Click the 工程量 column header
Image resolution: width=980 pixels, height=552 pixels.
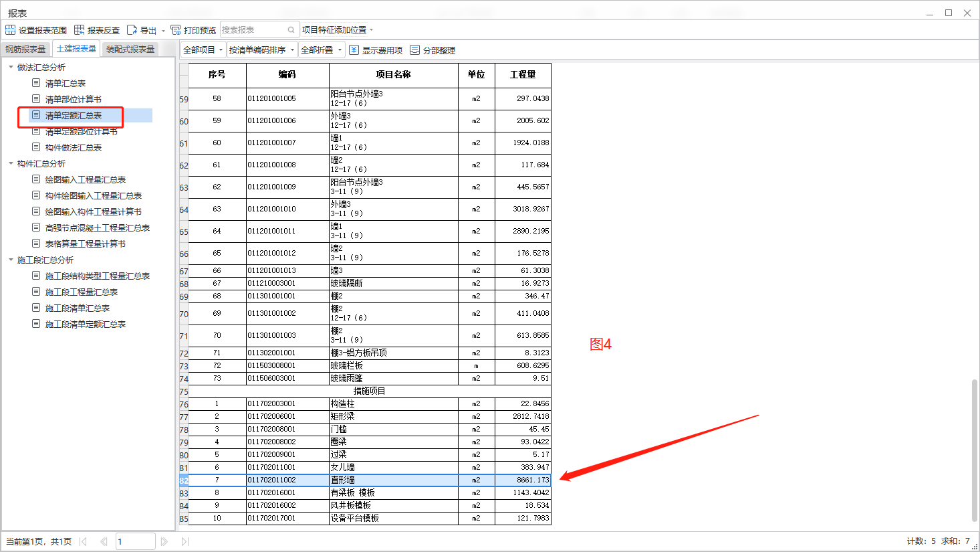click(x=523, y=75)
